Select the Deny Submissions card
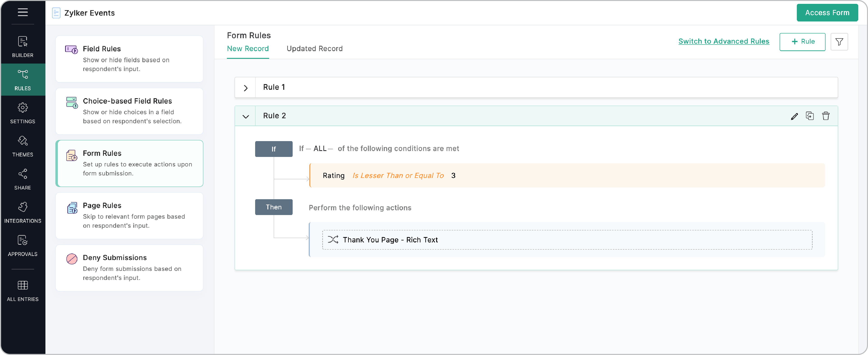This screenshot has height=355, width=868. [129, 268]
